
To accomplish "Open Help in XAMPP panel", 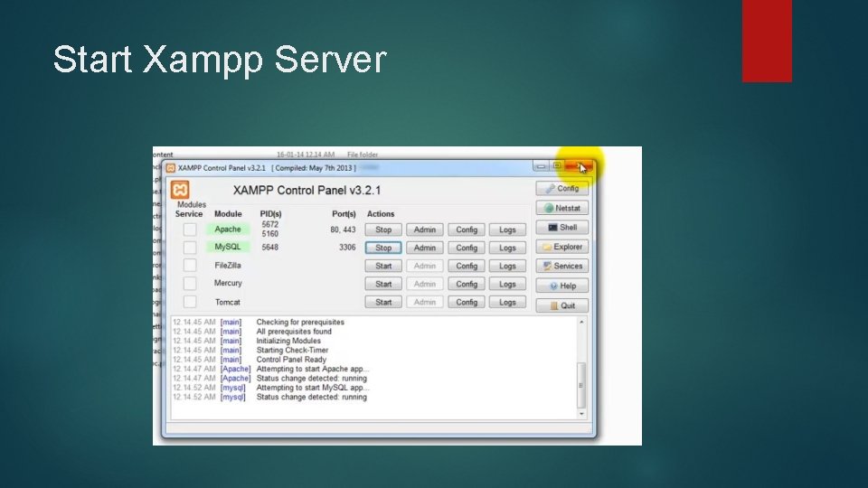I will pos(561,286).
